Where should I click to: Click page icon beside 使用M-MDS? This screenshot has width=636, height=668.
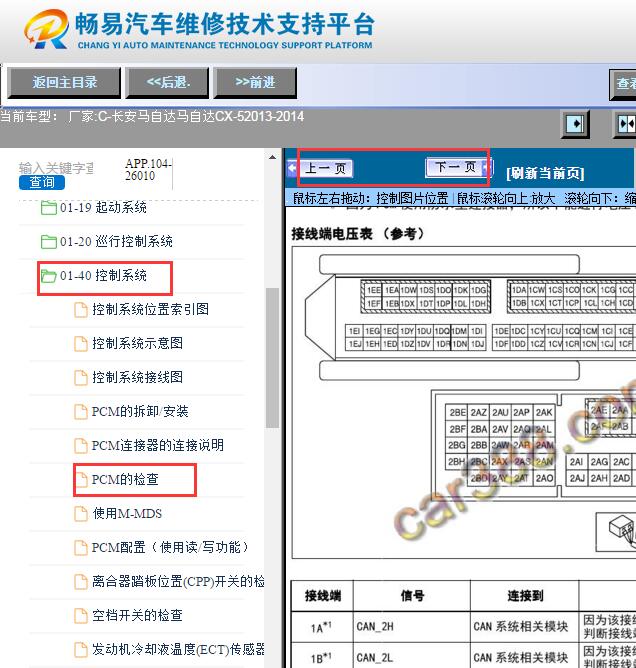[x=81, y=514]
